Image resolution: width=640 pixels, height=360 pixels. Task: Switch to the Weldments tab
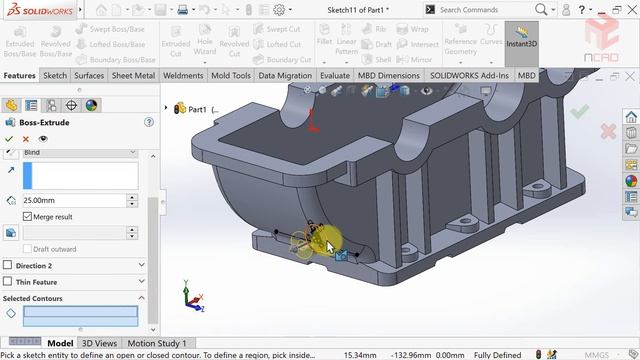(183, 76)
